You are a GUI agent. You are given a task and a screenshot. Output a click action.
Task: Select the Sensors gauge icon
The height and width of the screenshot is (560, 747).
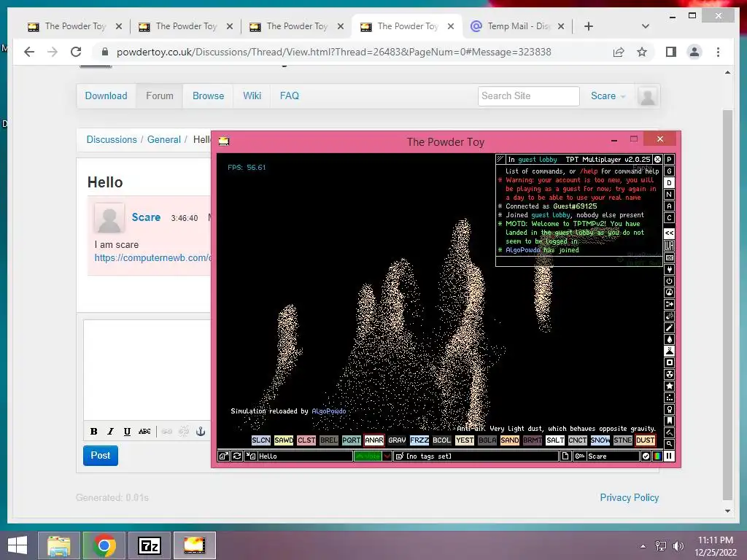pyautogui.click(x=670, y=292)
